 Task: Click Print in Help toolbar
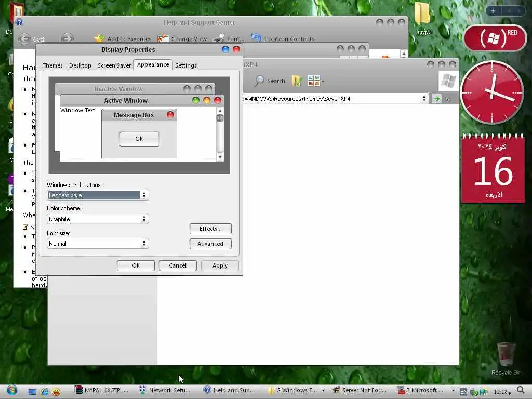click(229, 38)
